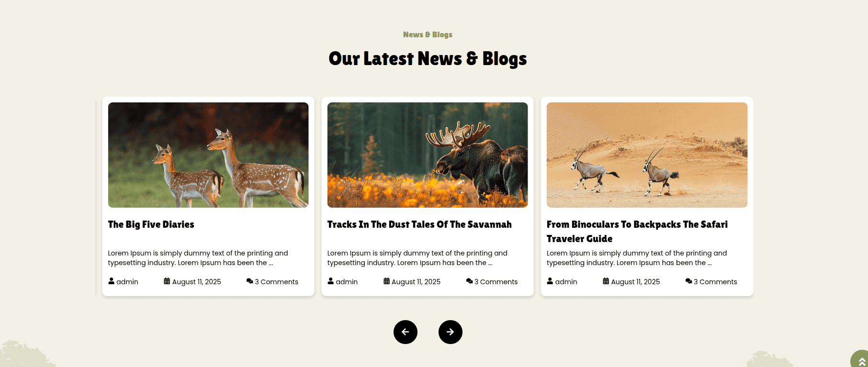Image resolution: width=868 pixels, height=367 pixels.
Task: Click the News & Blogs subtitle label
Action: [428, 34]
